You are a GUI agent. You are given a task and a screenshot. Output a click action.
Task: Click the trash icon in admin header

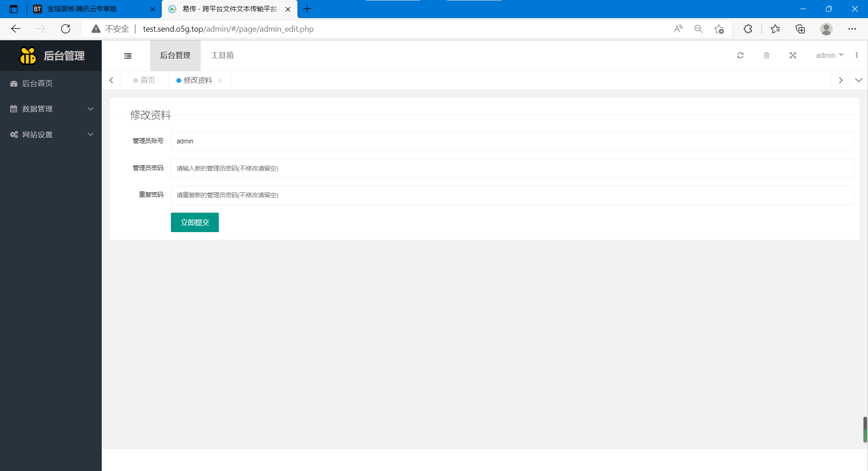click(766, 55)
